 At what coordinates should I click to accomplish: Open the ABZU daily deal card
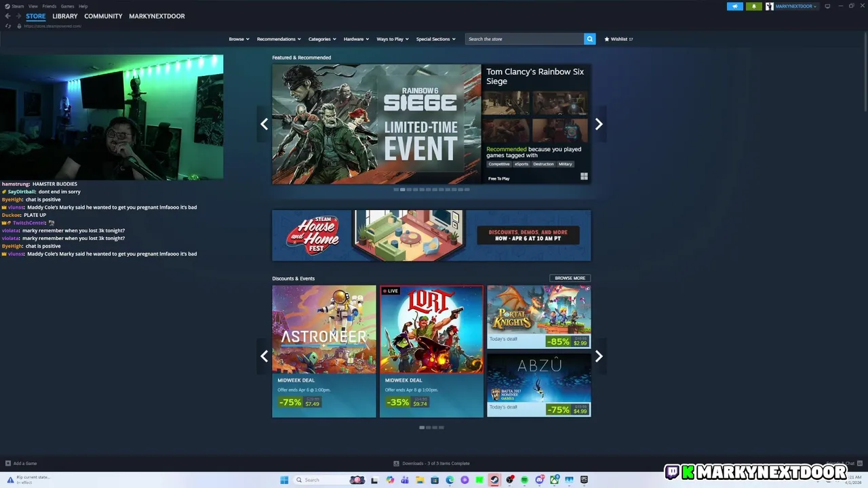click(x=538, y=385)
